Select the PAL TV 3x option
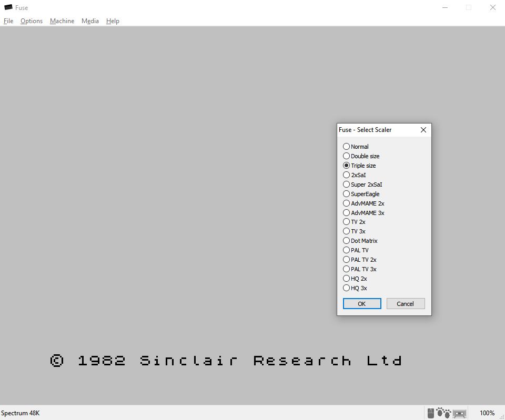Screen dimensions: 505x420 346,269
